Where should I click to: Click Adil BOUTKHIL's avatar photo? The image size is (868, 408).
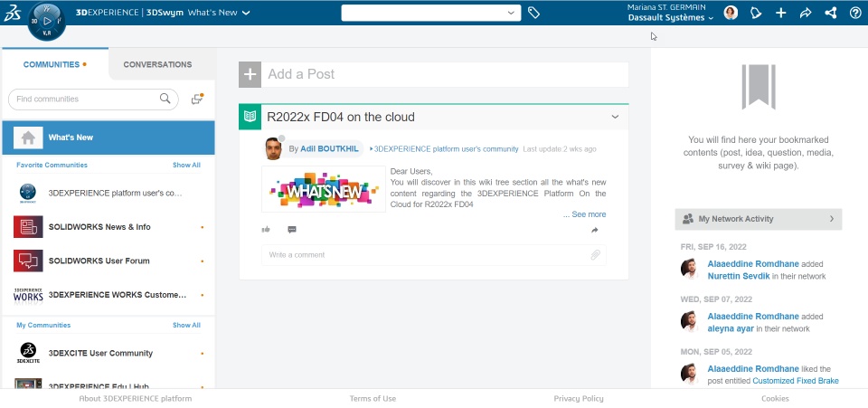coord(273,149)
